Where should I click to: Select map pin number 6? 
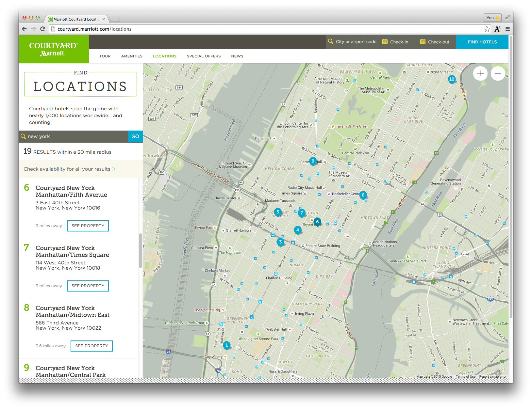(317, 222)
